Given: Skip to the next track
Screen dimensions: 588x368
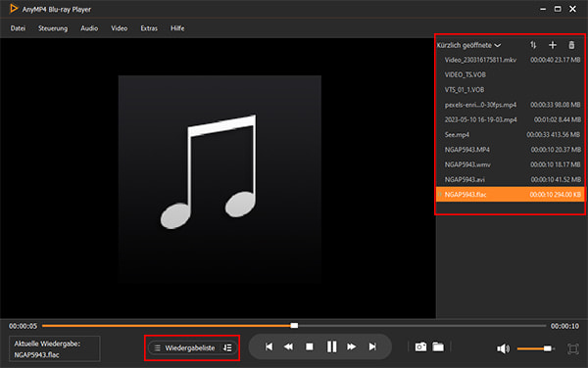Looking at the screenshot, I should coord(372,347).
